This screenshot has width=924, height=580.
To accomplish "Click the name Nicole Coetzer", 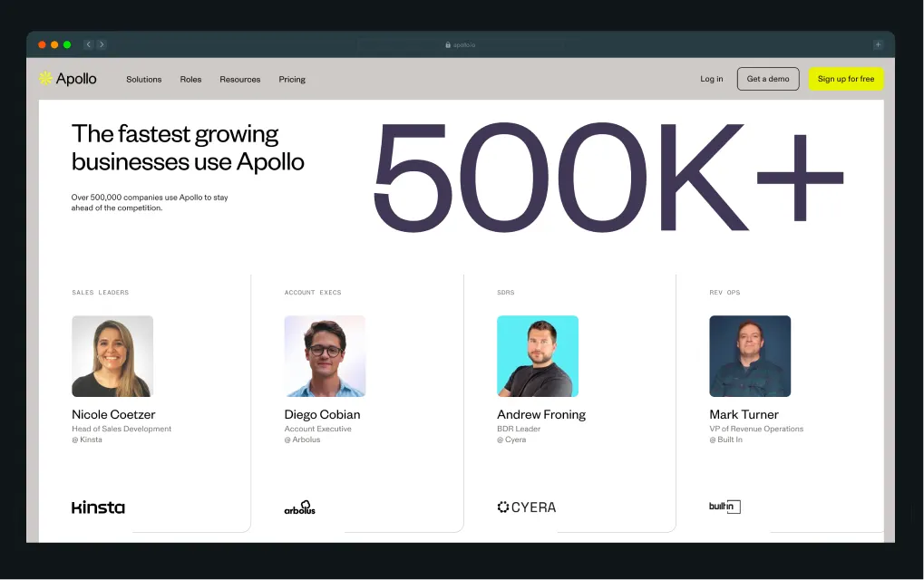I will pyautogui.click(x=113, y=414).
